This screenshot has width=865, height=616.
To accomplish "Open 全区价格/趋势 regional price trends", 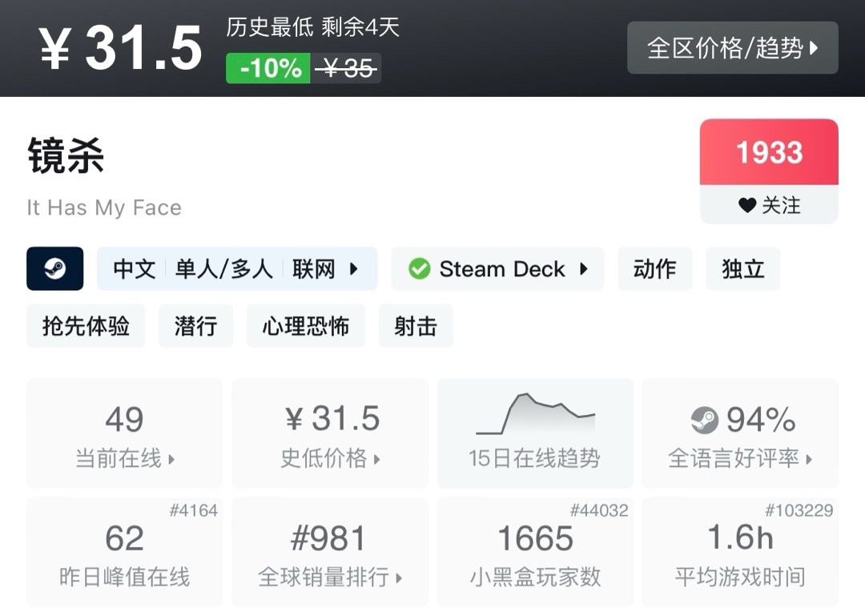I will (x=732, y=48).
